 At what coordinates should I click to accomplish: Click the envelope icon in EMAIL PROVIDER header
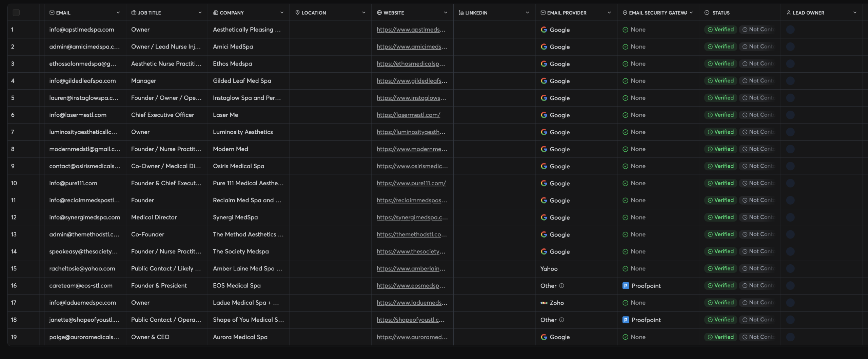[543, 13]
